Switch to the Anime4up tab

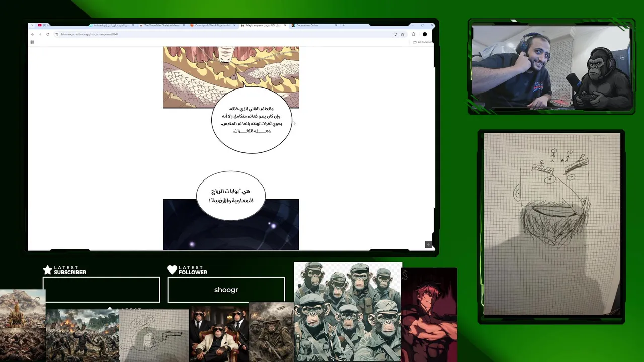coord(111,25)
